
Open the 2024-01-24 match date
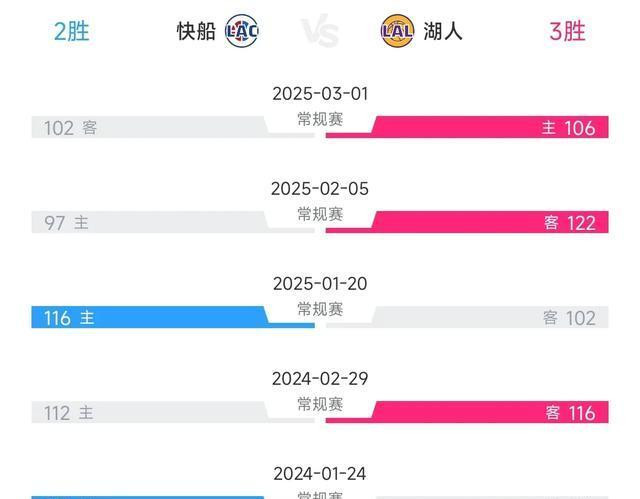320,474
